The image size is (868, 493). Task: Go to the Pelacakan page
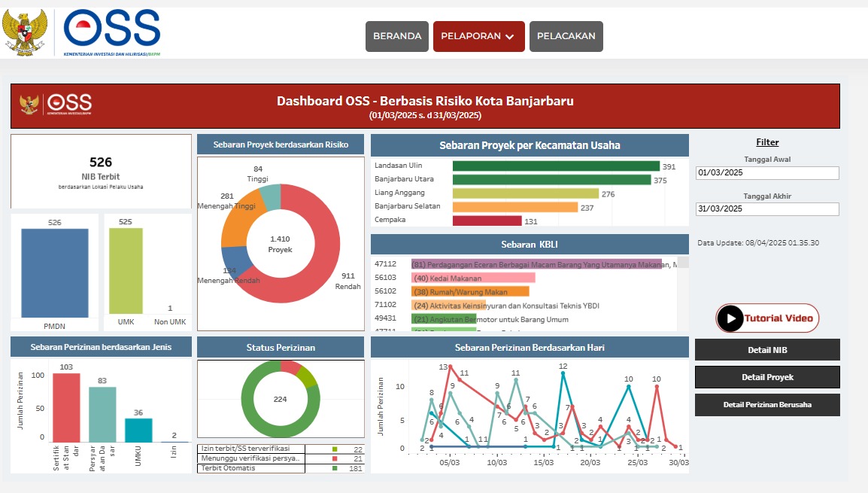(566, 36)
